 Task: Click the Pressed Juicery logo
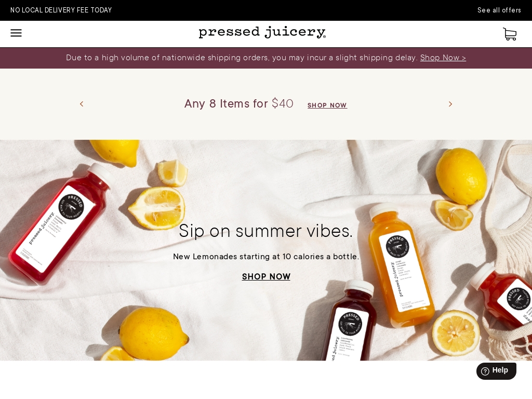coord(262,32)
